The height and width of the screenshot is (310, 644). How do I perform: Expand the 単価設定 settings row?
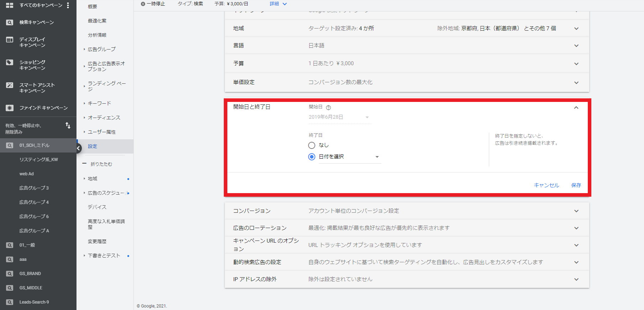[x=407, y=82]
